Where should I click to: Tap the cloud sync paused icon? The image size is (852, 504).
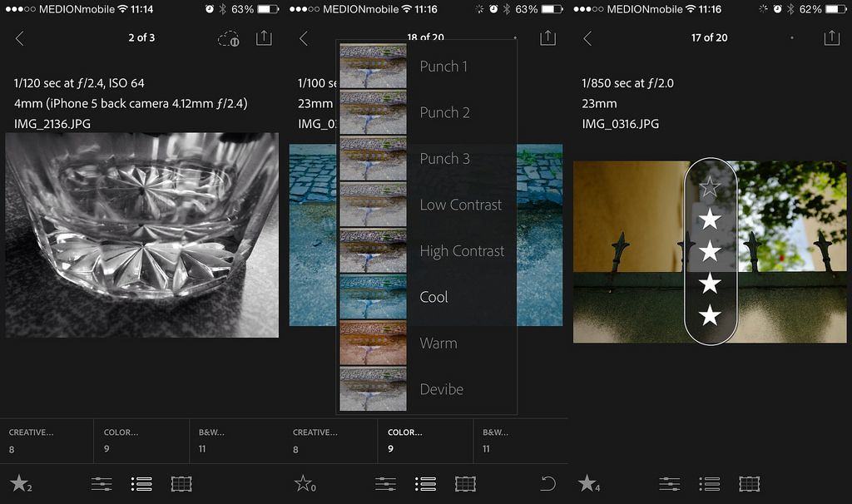[x=229, y=38]
